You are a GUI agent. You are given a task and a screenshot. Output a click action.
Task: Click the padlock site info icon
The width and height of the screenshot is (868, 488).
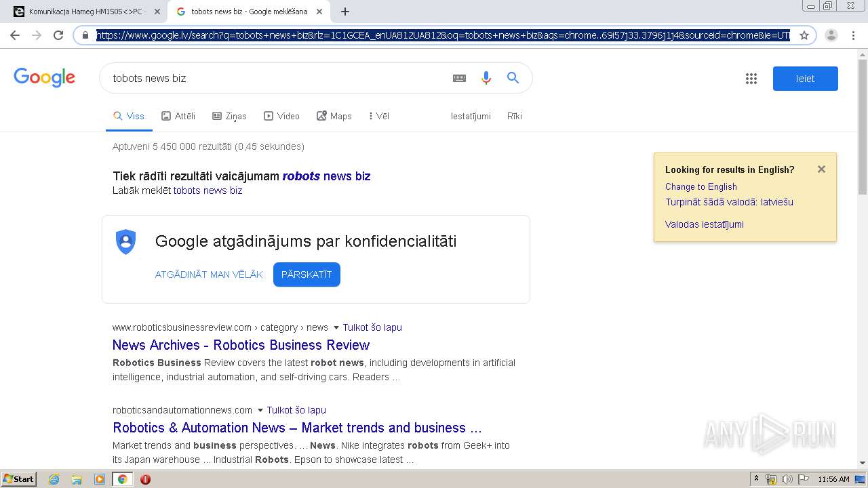click(x=85, y=35)
